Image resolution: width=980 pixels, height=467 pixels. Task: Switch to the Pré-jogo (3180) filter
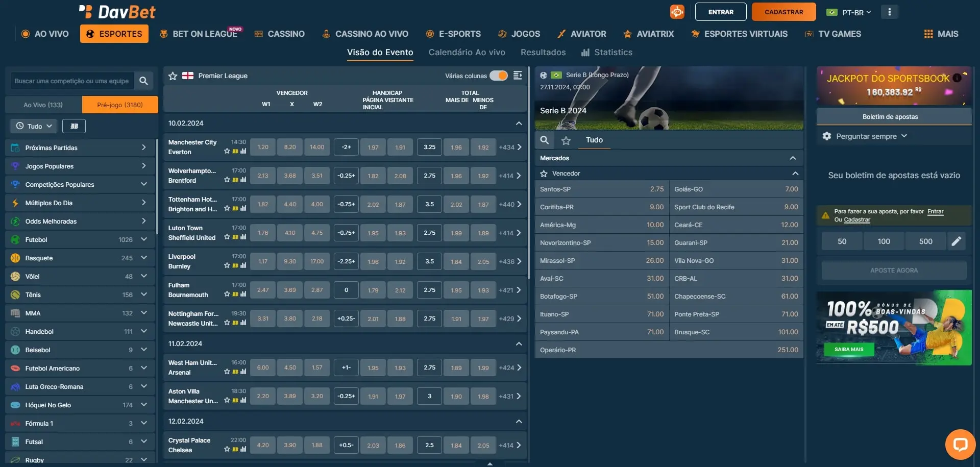[x=120, y=105]
